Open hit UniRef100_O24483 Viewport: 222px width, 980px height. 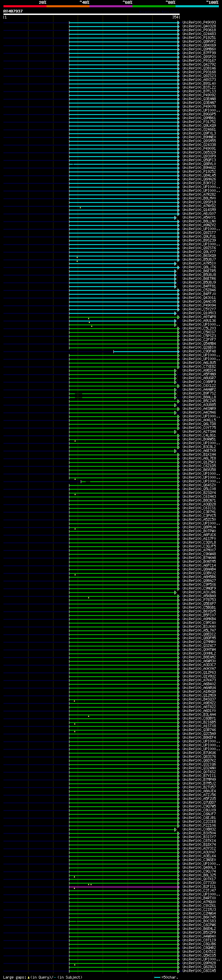[x=199, y=34]
